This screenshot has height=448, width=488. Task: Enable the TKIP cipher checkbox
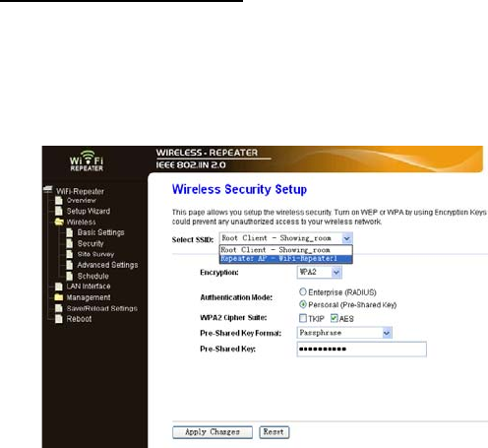[303, 318]
